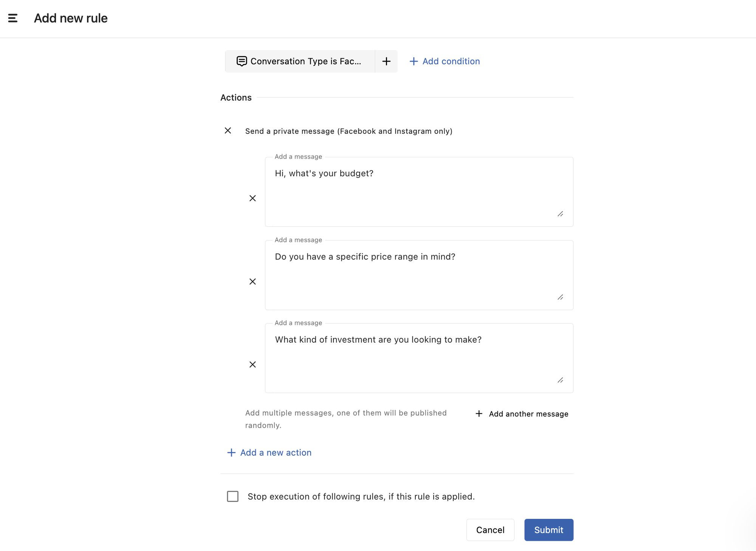Cancel creating the rule
Screen dimensions: 756x551
coord(490,530)
